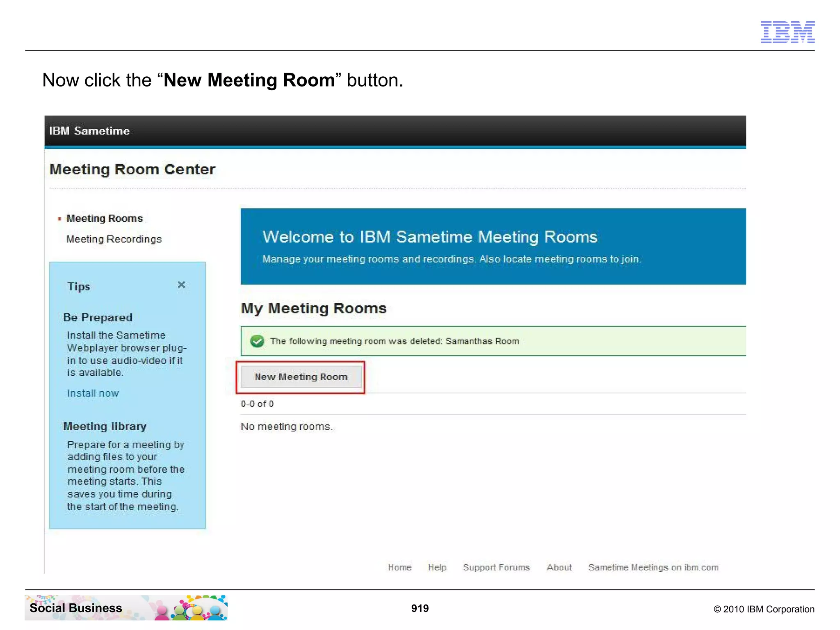Viewport: 840px width, 630px height.
Task: Open Meeting Rooms in sidebar
Action: (x=105, y=218)
